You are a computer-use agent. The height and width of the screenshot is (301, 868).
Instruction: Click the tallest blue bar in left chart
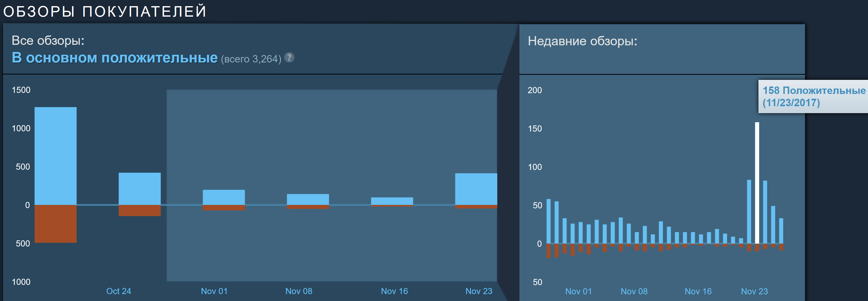click(56, 156)
